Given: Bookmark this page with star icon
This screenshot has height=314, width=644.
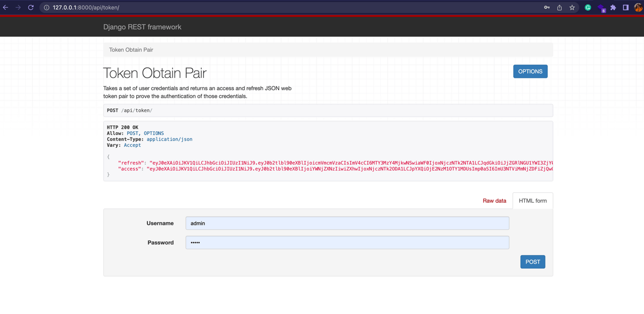Looking at the screenshot, I should 572,8.
